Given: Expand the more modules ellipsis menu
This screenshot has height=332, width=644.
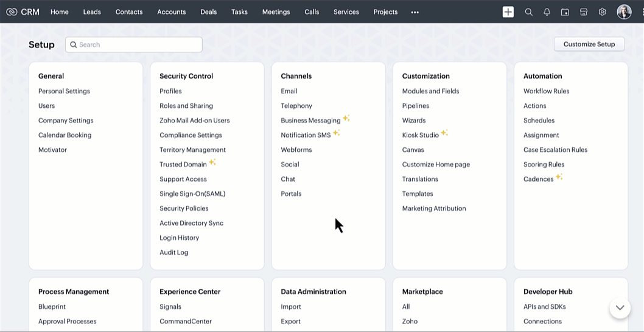Looking at the screenshot, I should (415, 12).
